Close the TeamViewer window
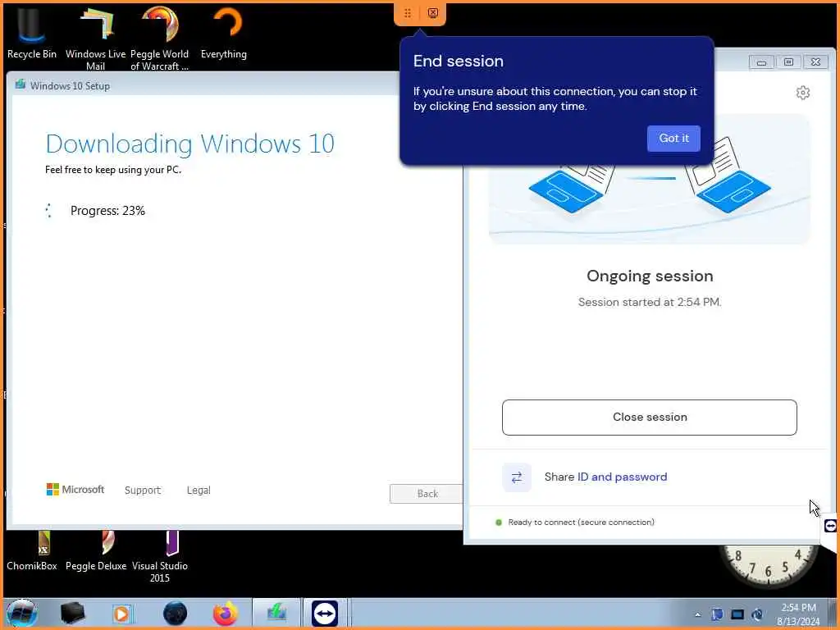This screenshot has height=630, width=840. click(815, 62)
